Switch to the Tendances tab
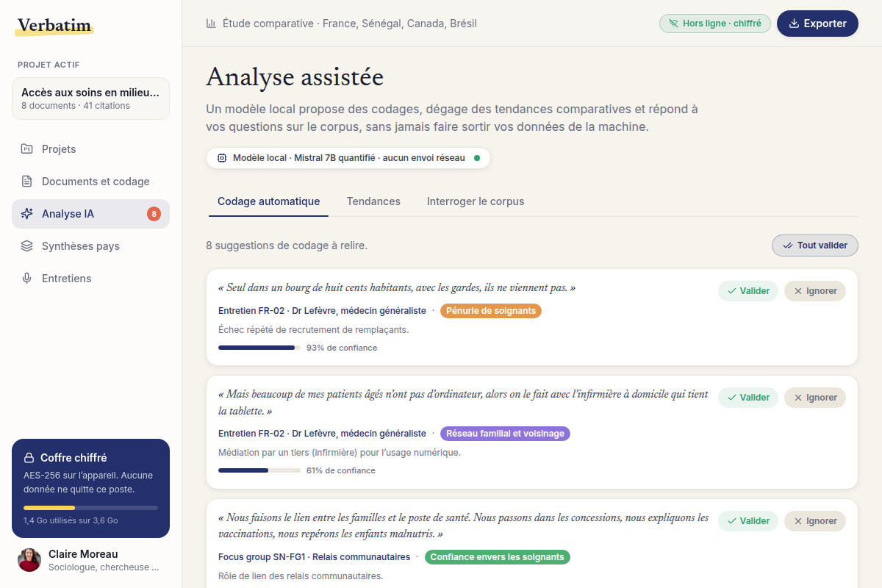 tap(373, 201)
